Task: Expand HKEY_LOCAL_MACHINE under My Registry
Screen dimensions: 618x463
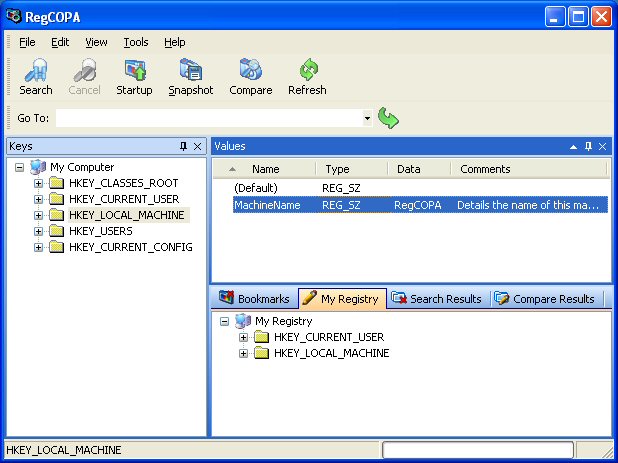Action: point(243,353)
